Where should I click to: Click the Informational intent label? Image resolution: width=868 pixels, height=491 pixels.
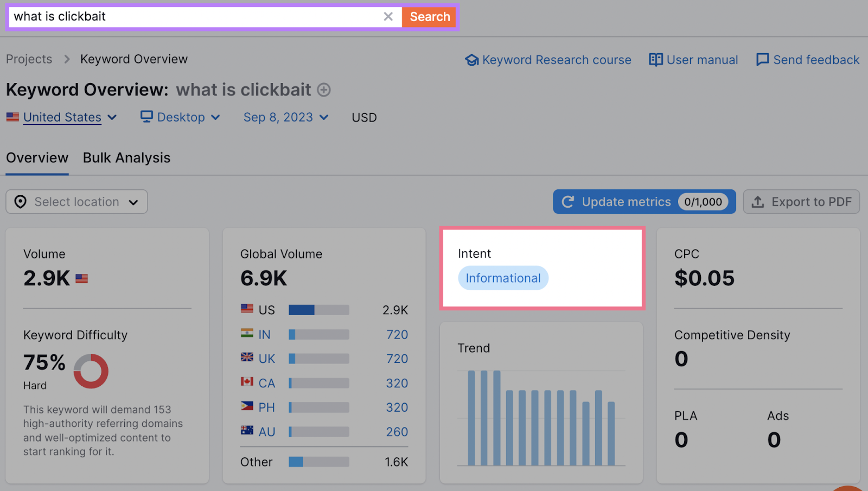pyautogui.click(x=503, y=278)
